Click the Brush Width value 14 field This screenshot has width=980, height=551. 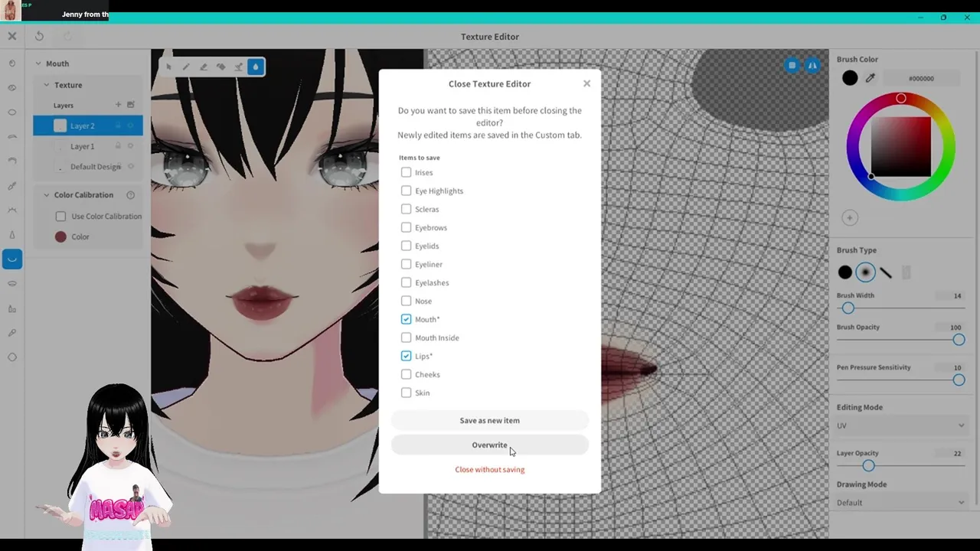click(x=952, y=295)
